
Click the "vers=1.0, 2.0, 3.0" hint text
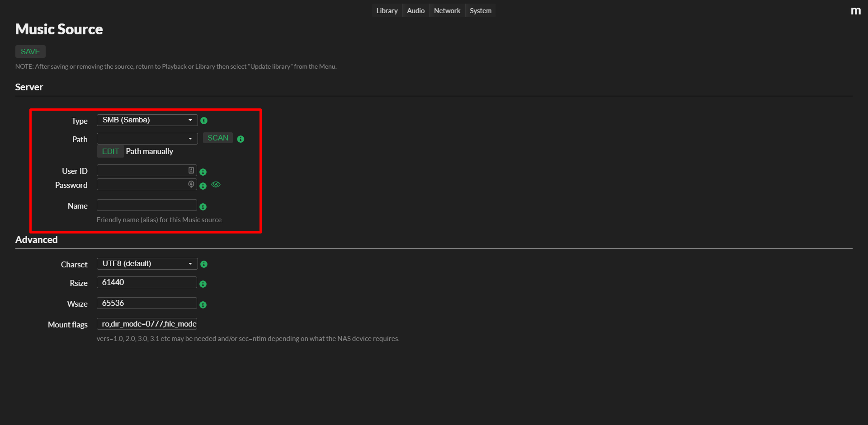(x=248, y=339)
